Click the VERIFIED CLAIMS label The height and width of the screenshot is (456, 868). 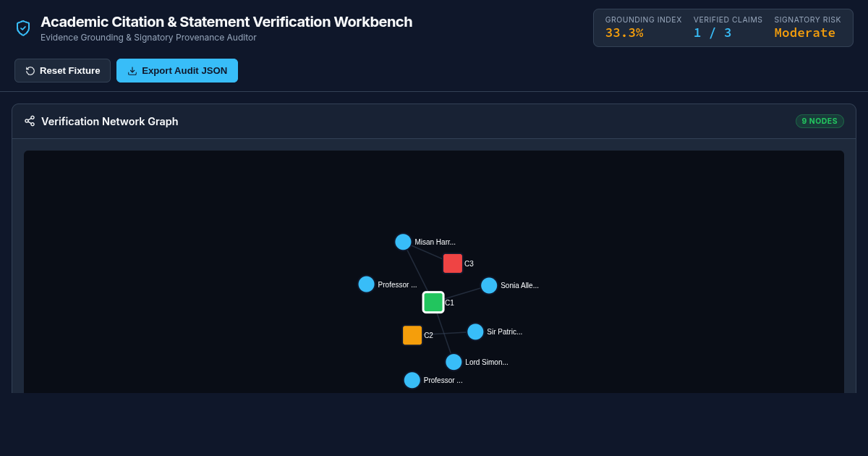click(x=728, y=20)
